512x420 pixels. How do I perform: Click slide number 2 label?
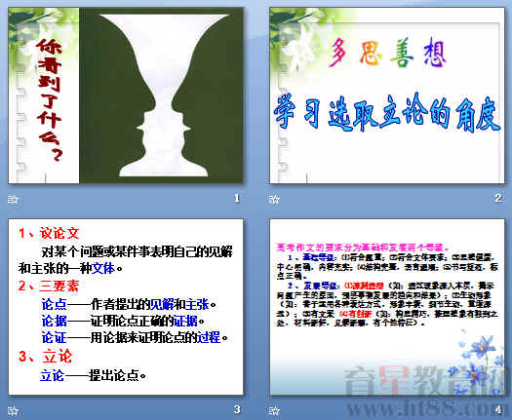[498, 198]
